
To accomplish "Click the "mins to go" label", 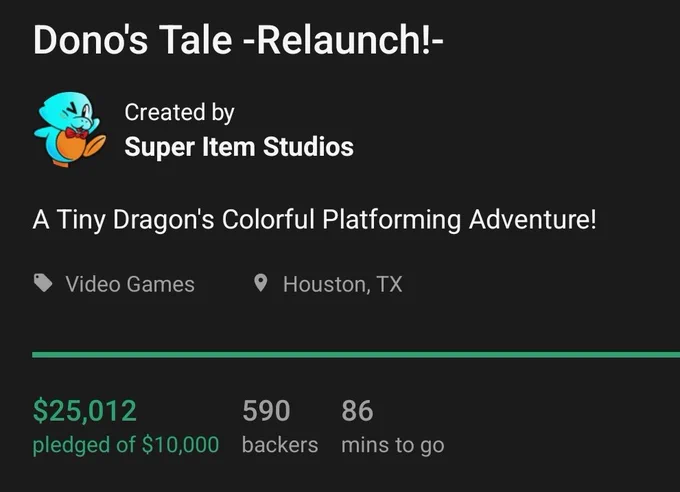I will tap(393, 446).
